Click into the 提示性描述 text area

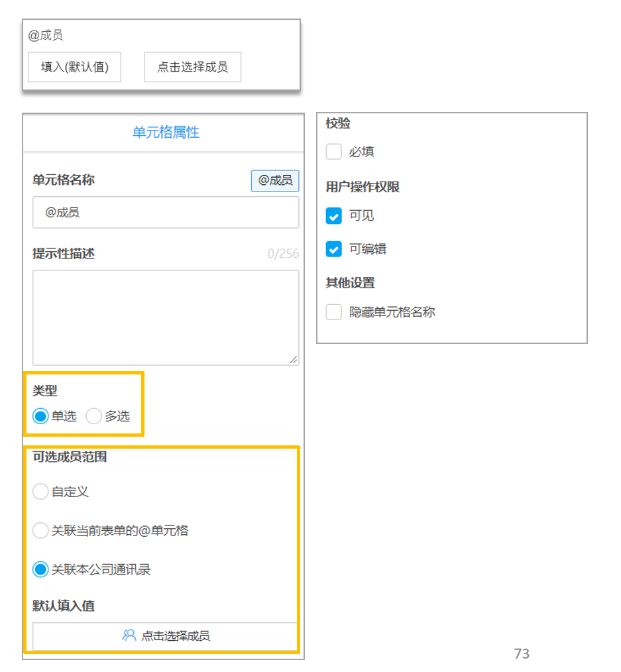click(x=166, y=317)
